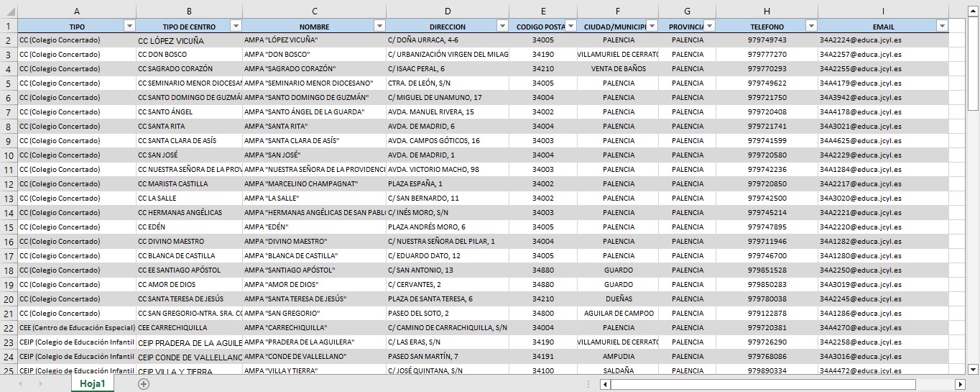Select row 12 by its row header

click(9, 184)
